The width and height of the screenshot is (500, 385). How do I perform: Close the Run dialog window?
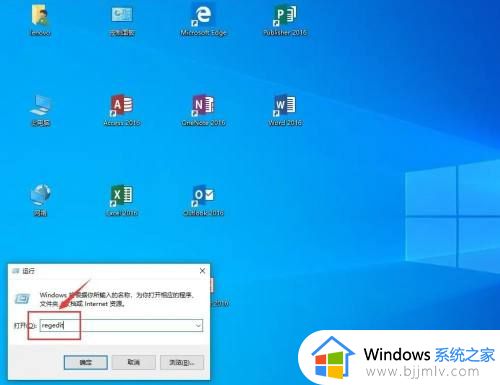[x=202, y=271]
